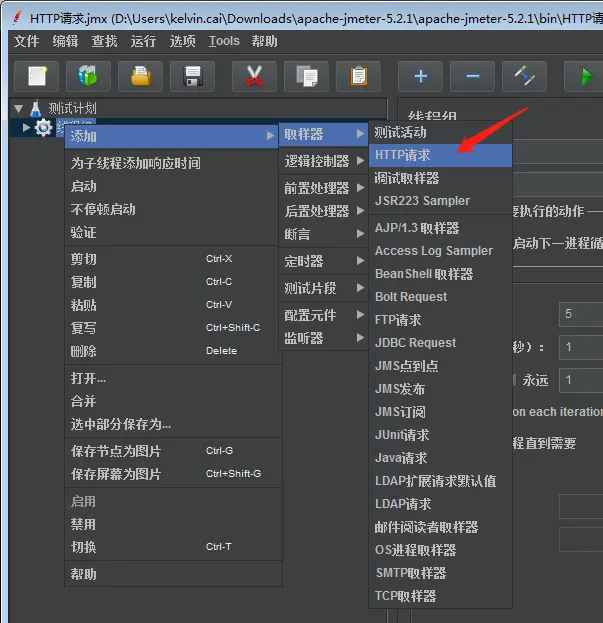Open the 文件 menu
This screenshot has width=603, height=623.
[x=27, y=41]
